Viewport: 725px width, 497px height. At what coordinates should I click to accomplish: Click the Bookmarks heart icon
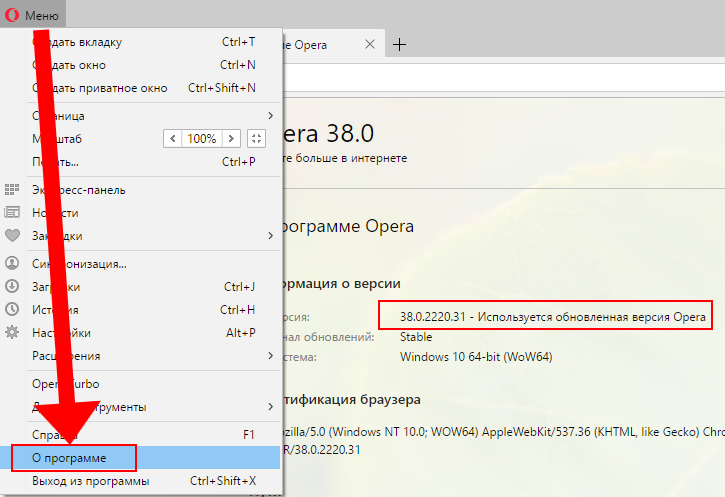(x=13, y=236)
